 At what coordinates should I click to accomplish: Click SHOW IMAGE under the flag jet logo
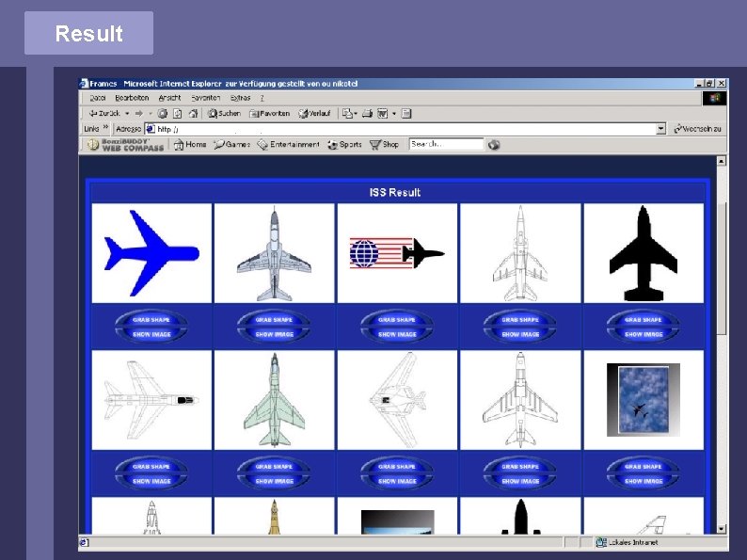point(397,334)
